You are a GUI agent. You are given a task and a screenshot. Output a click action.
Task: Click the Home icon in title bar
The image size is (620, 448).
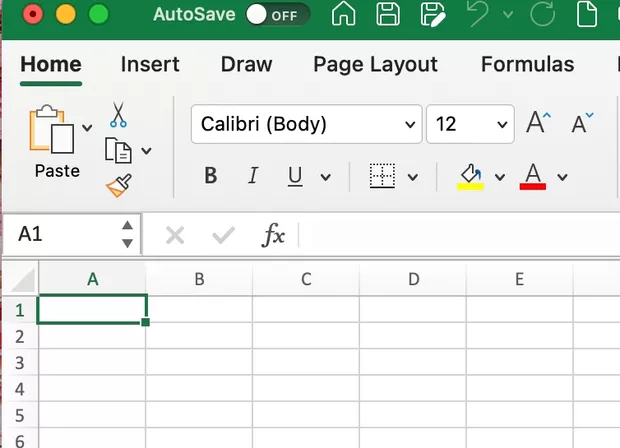[343, 15]
